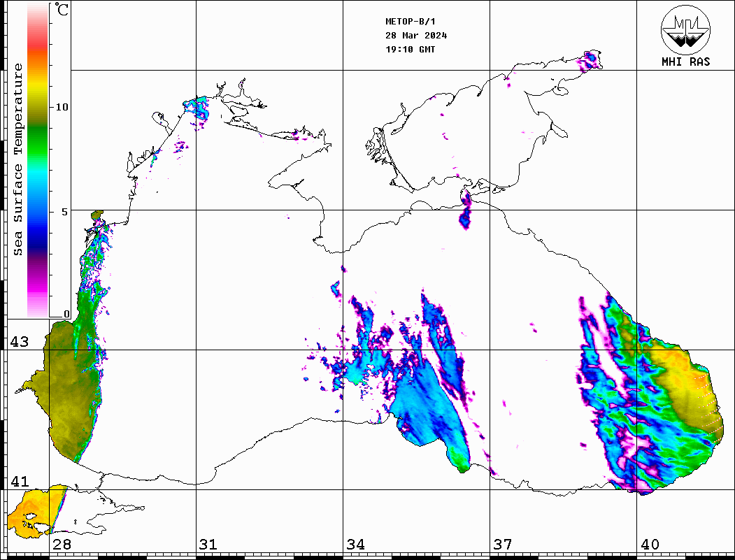Click the longitude label 37

click(x=503, y=545)
